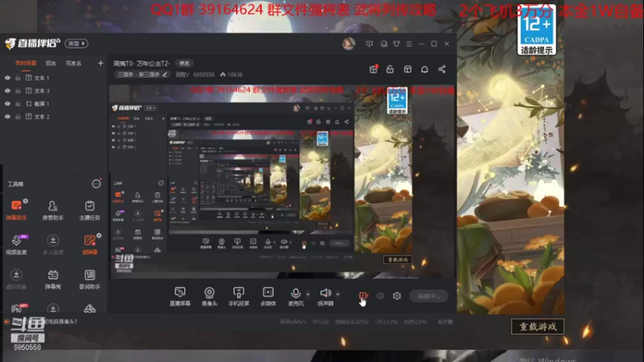The height and width of the screenshot is (362, 644).
Task: Toggle lock on 文本 1 layer
Action: (x=18, y=77)
